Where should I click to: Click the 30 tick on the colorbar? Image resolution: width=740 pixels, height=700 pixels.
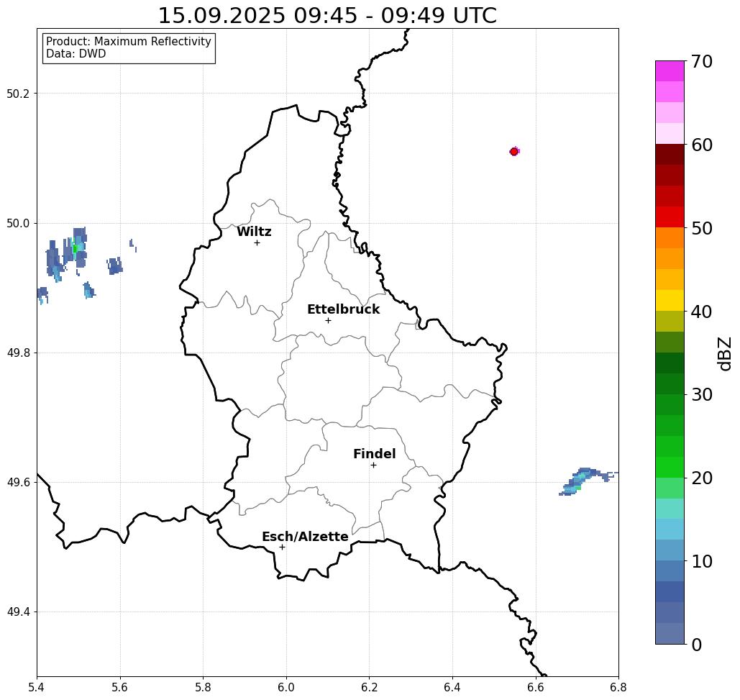point(701,395)
